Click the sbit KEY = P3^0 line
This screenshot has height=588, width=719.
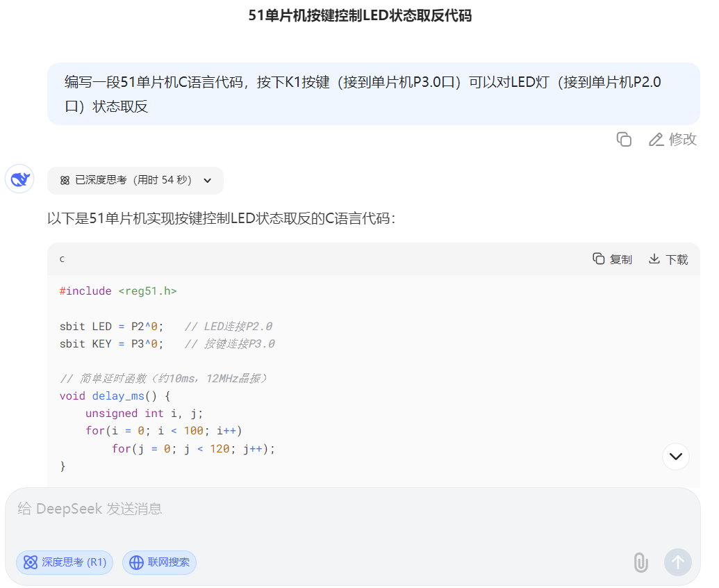(167, 344)
